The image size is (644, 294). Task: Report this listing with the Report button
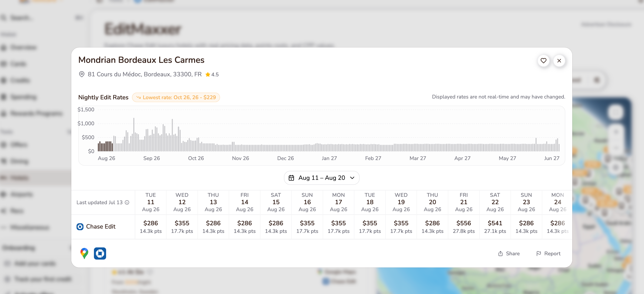point(548,254)
